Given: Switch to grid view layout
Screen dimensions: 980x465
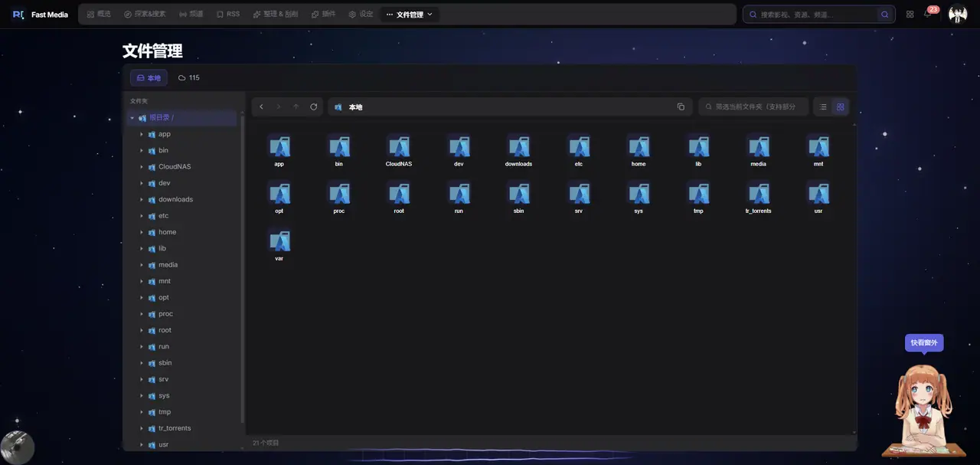Looking at the screenshot, I should [x=840, y=106].
